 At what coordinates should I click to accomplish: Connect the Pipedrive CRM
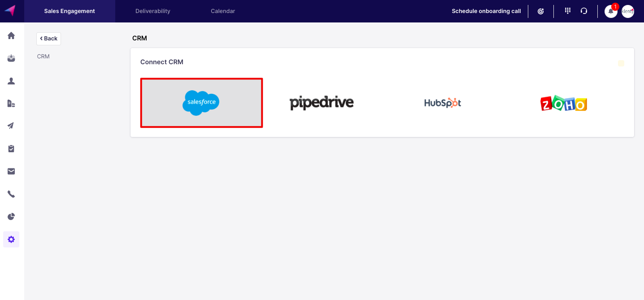point(322,103)
